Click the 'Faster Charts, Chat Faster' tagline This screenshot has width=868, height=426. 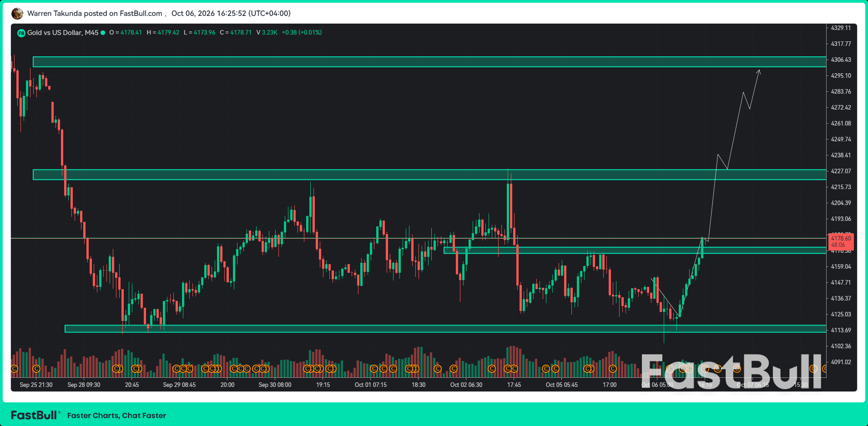tap(116, 416)
